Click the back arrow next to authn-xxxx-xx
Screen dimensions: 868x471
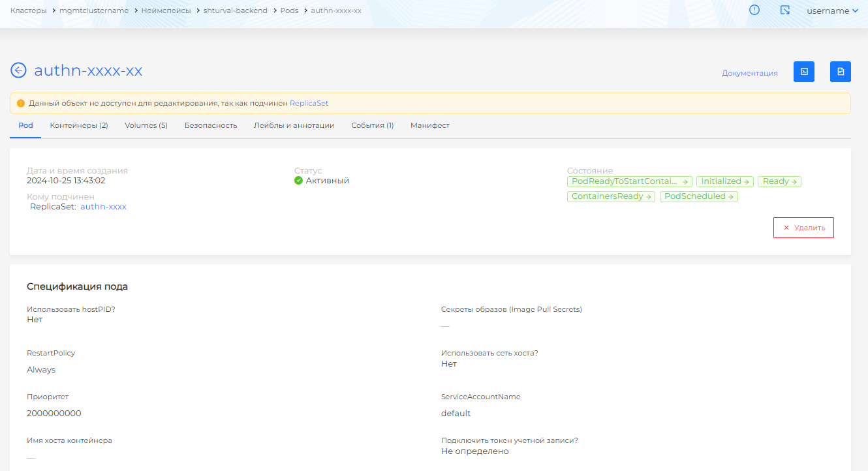(19, 70)
